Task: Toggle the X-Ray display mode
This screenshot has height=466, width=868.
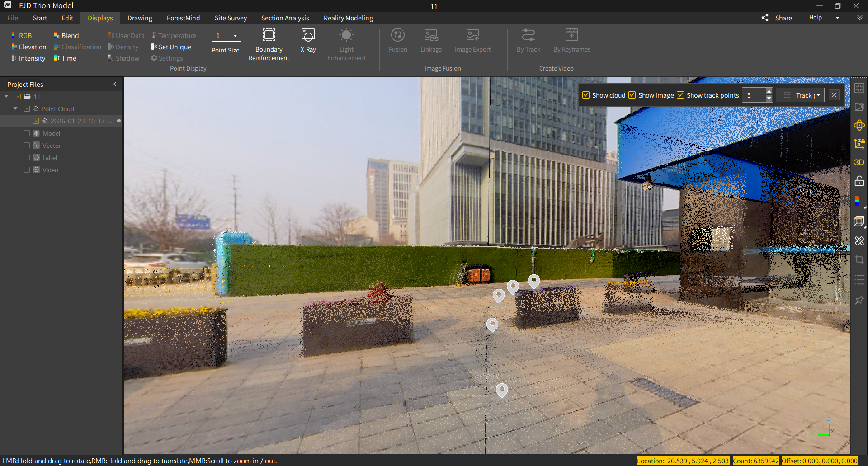Action: (308, 35)
